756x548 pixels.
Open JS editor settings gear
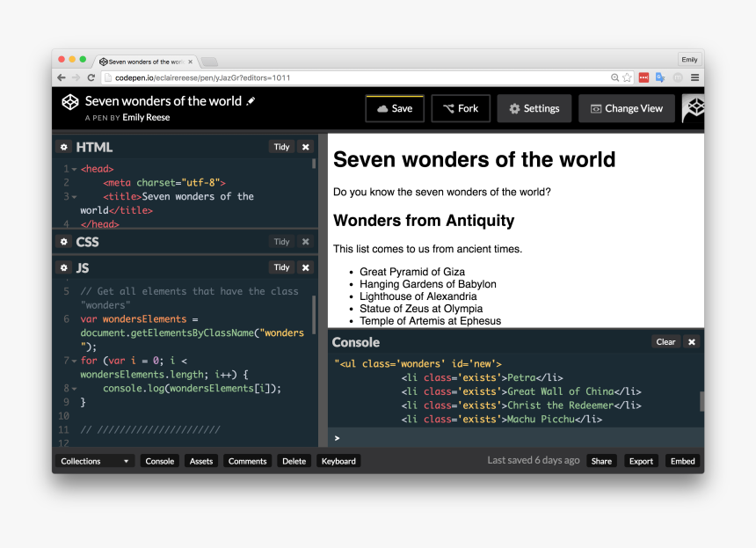click(63, 267)
